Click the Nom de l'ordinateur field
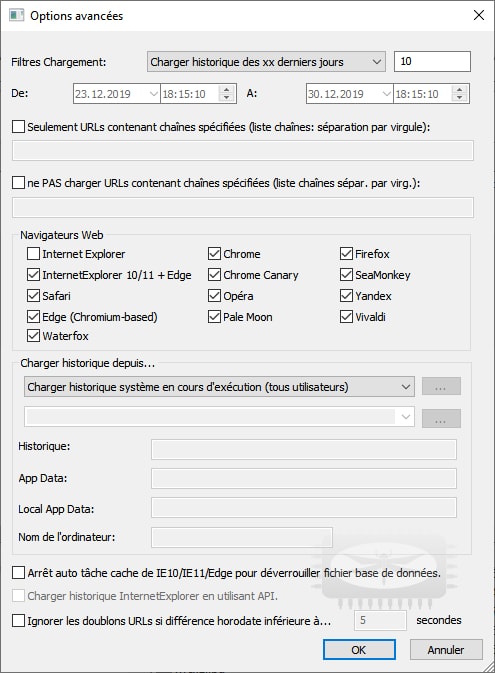Screen dimensions: 495x673 [x=242, y=537]
